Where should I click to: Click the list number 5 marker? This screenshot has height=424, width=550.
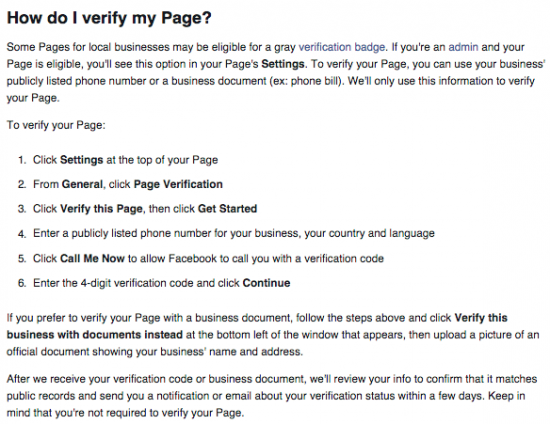pyautogui.click(x=22, y=259)
